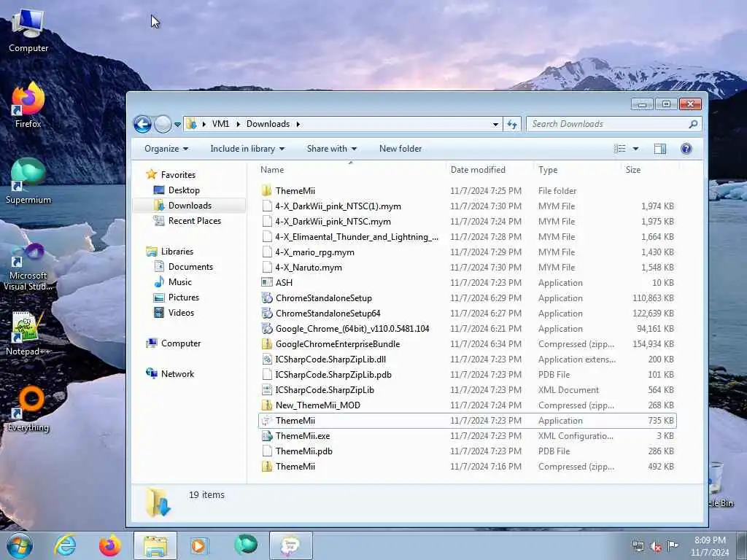Open Firefox from the taskbar
Screen dimensions: 747x560
(110, 545)
